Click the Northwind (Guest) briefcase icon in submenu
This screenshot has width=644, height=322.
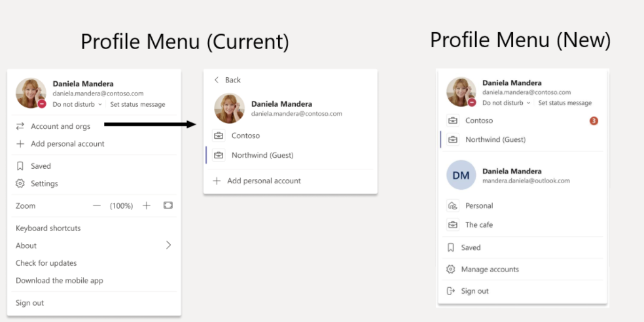coord(219,155)
